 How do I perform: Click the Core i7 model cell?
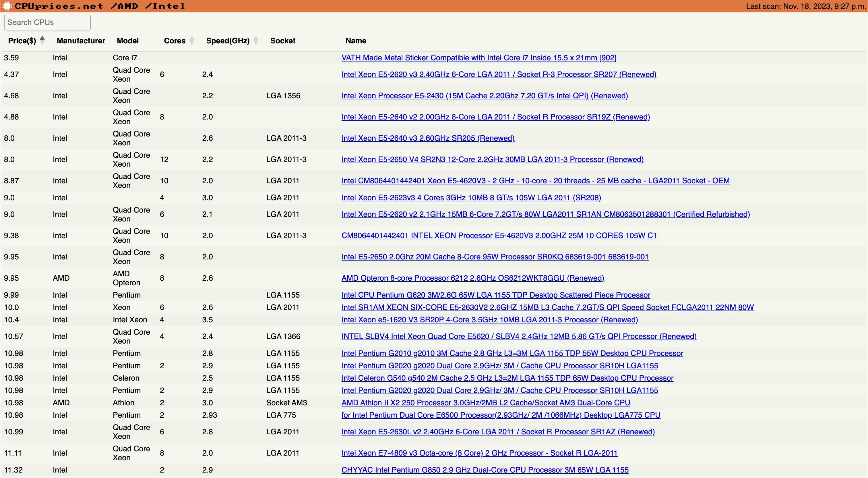pos(125,58)
